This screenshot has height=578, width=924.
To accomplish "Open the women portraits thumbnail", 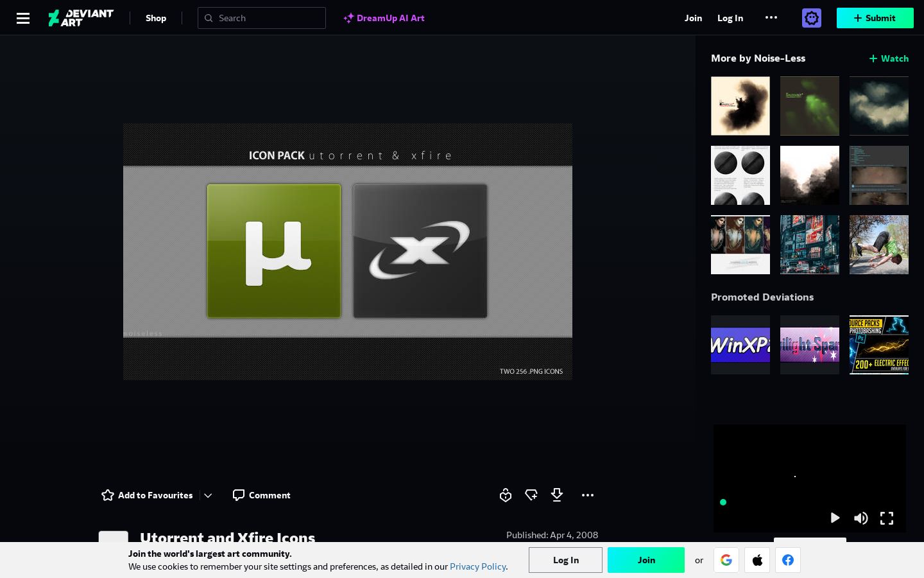I will pos(740,245).
